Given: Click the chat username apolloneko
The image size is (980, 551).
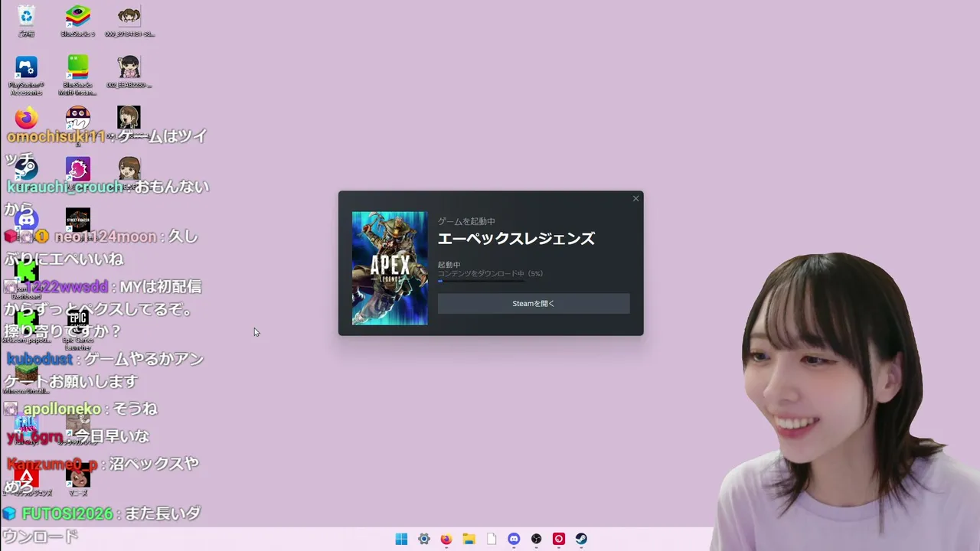Looking at the screenshot, I should [62, 409].
